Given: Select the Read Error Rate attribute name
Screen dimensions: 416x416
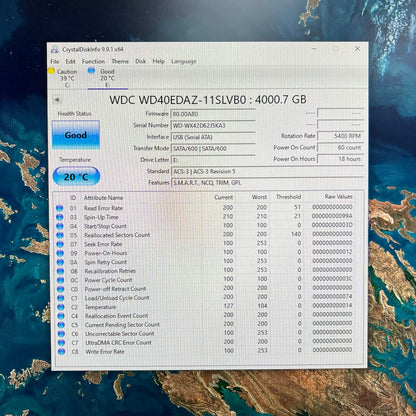Looking at the screenshot, I should (x=103, y=208).
